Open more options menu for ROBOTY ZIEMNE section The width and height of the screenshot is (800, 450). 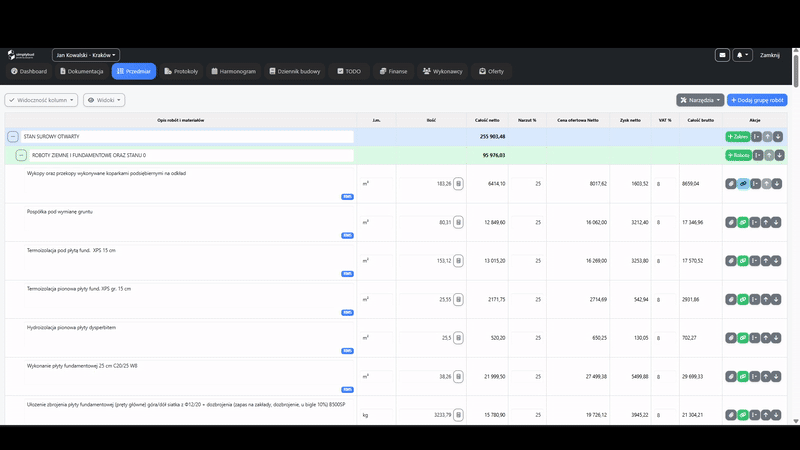(758, 155)
